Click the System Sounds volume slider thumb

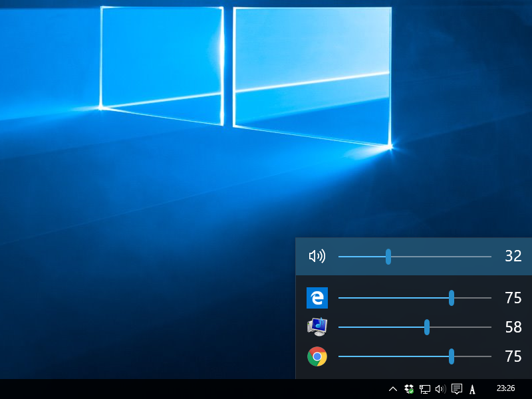coord(427,327)
